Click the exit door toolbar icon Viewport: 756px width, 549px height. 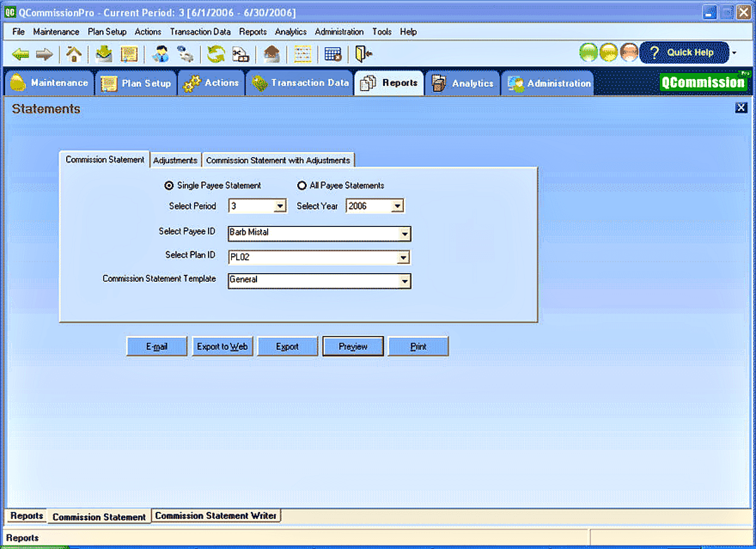[364, 54]
